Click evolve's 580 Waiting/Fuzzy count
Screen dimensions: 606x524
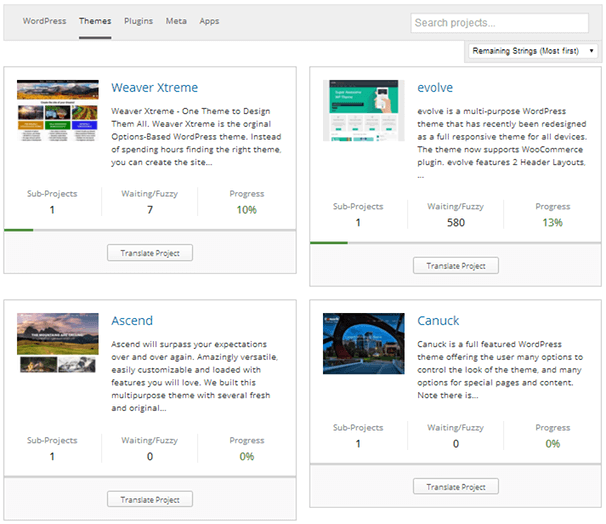(x=456, y=223)
